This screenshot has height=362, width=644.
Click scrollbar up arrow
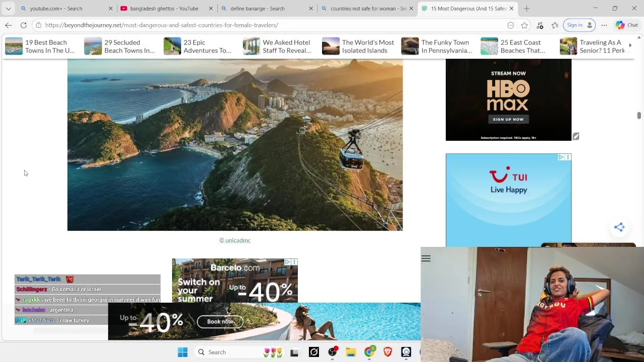[x=639, y=37]
